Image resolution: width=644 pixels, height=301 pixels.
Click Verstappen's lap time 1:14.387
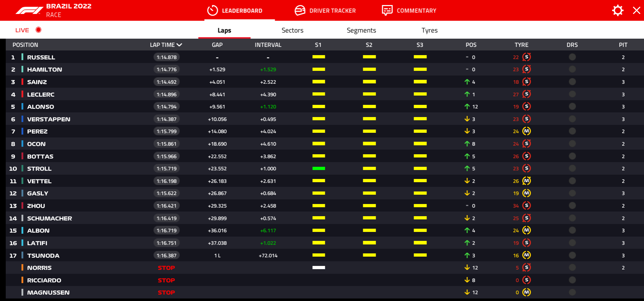coord(166,119)
